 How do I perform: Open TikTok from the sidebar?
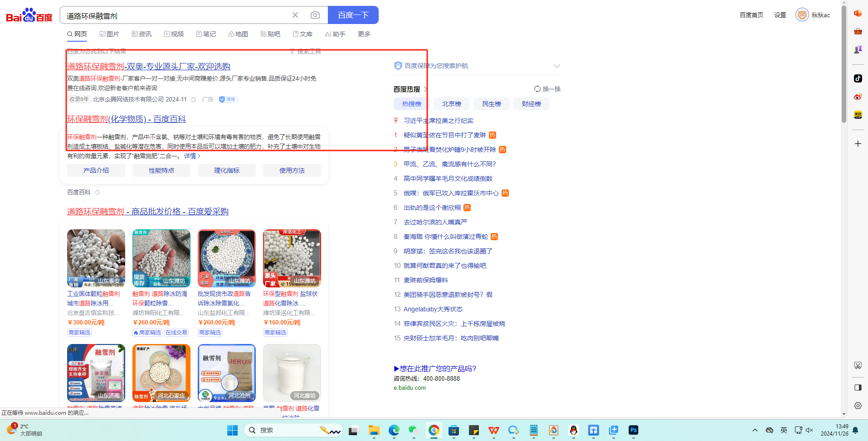[x=858, y=78]
